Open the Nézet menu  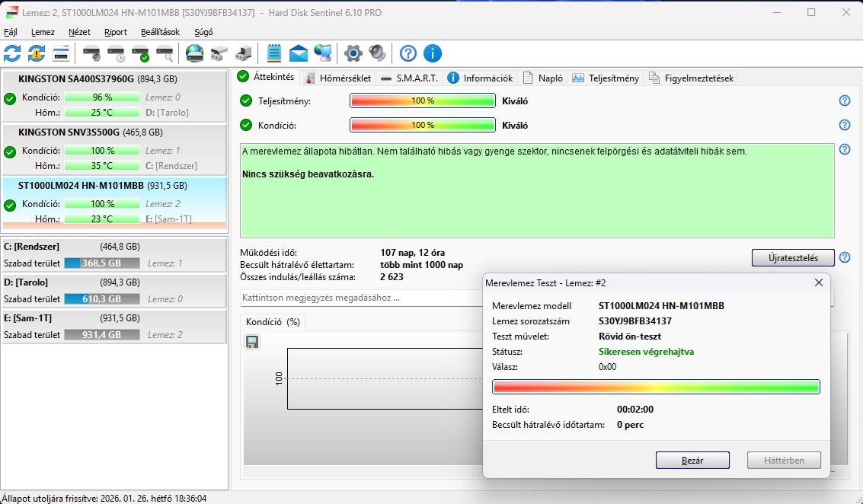click(79, 32)
